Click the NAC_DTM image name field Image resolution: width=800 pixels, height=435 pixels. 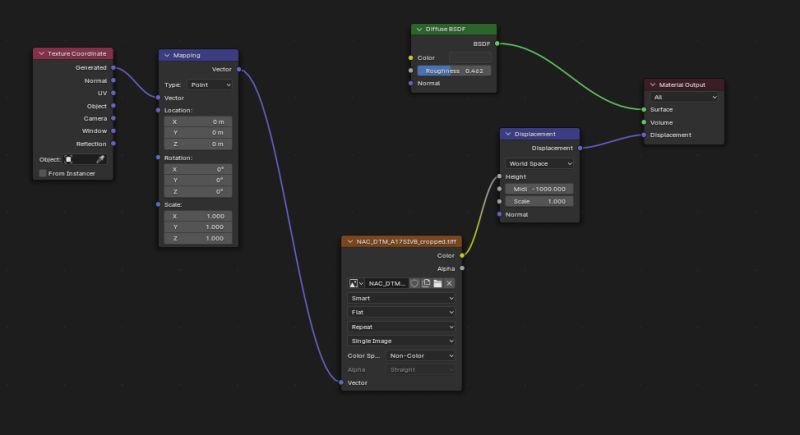[x=387, y=283]
